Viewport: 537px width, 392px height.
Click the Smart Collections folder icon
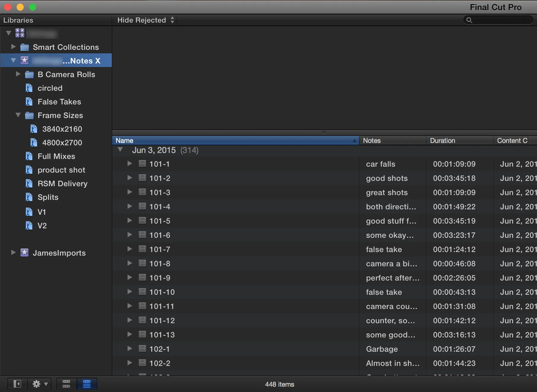tap(24, 47)
